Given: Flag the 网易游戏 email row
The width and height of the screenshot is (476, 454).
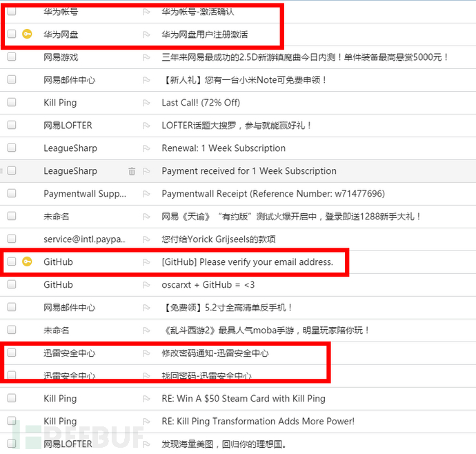Looking at the screenshot, I should (146, 57).
